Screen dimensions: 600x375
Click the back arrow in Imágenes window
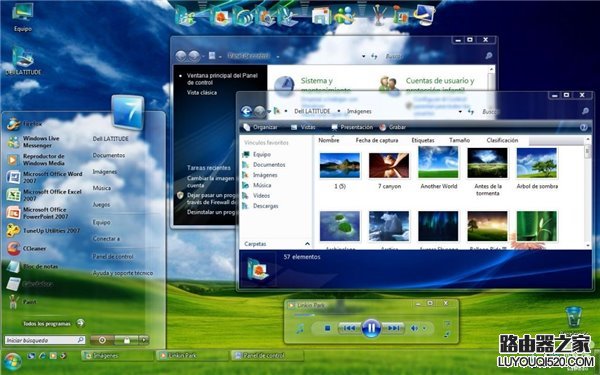click(247, 111)
